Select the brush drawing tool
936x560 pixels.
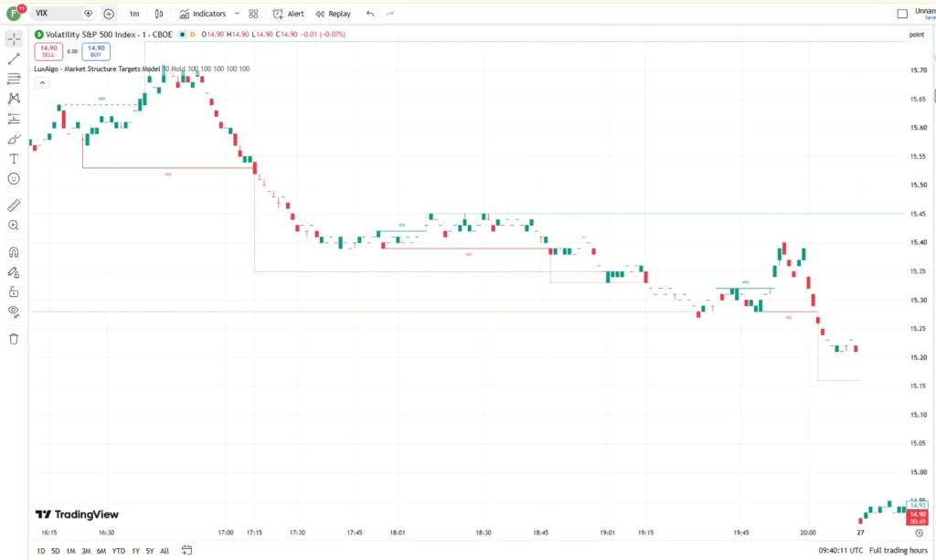tap(14, 139)
